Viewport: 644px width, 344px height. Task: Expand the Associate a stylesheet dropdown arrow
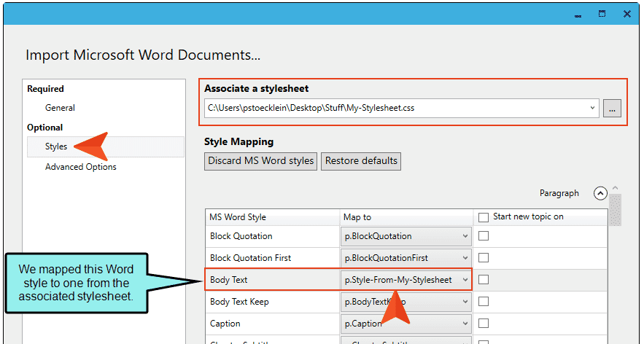[x=592, y=108]
